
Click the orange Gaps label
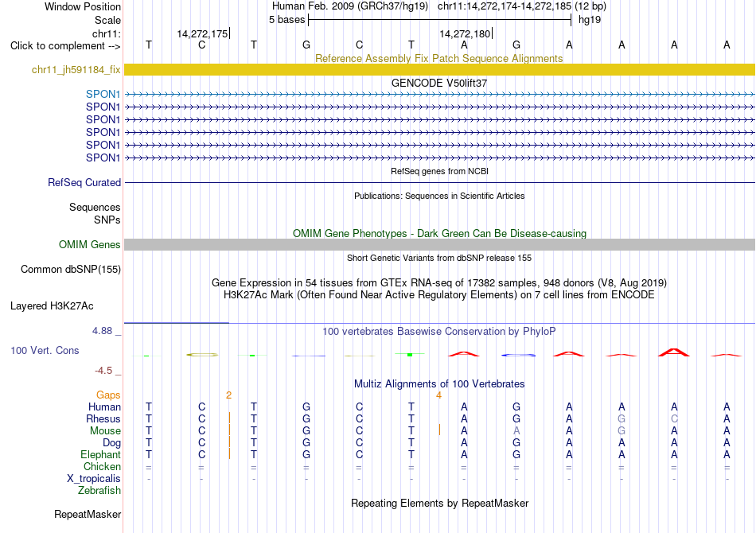click(x=108, y=395)
